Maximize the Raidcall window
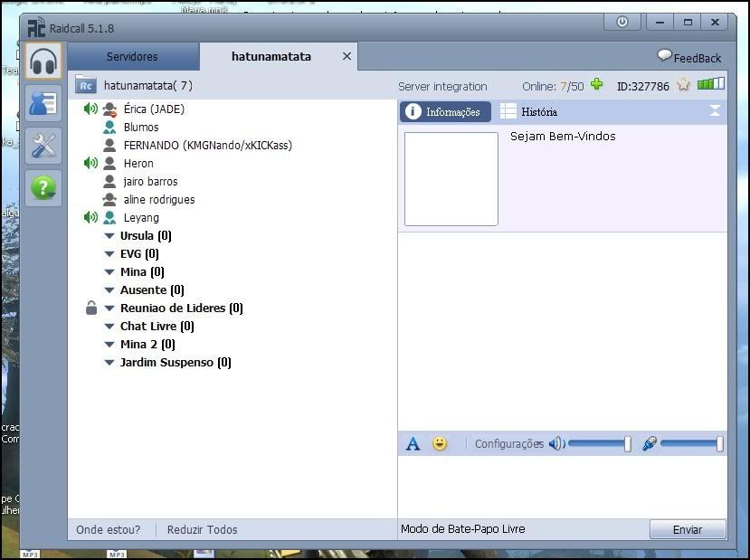This screenshot has height=560, width=750. click(688, 22)
